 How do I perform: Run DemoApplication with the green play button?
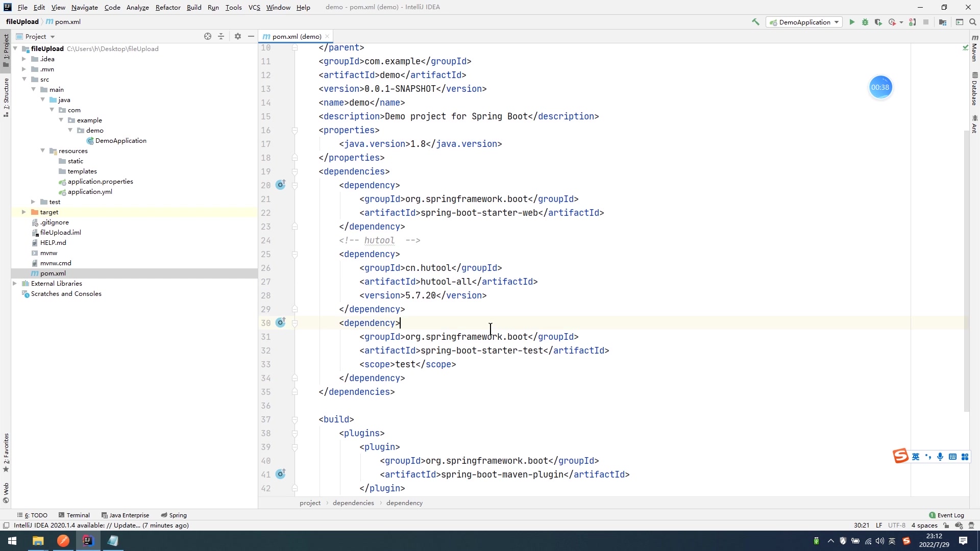(x=852, y=22)
